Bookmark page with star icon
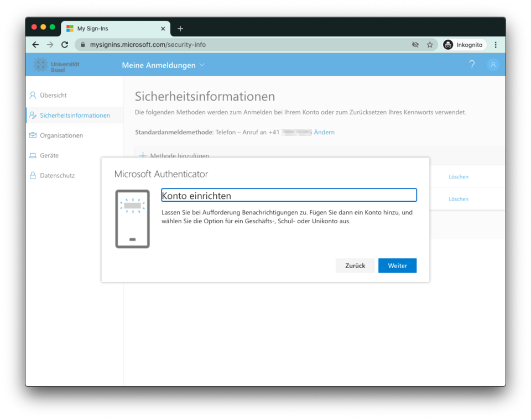Viewport: 531px width, 420px height. pos(430,45)
